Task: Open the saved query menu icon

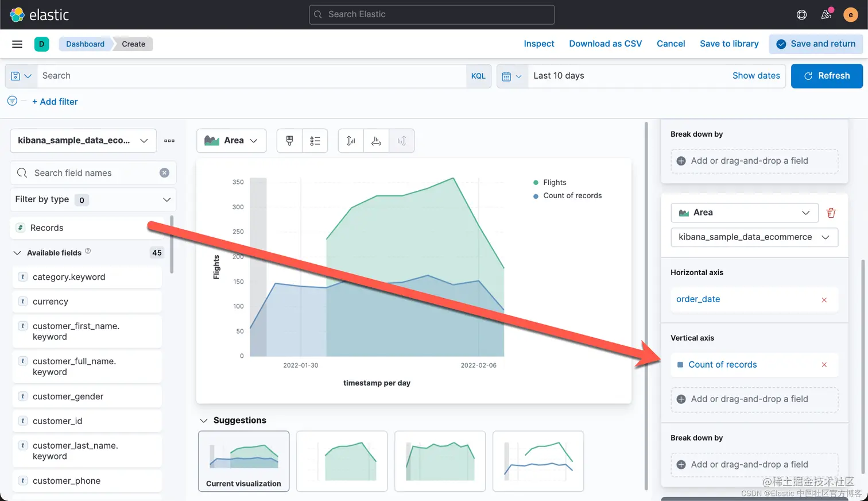Action: click(21, 76)
